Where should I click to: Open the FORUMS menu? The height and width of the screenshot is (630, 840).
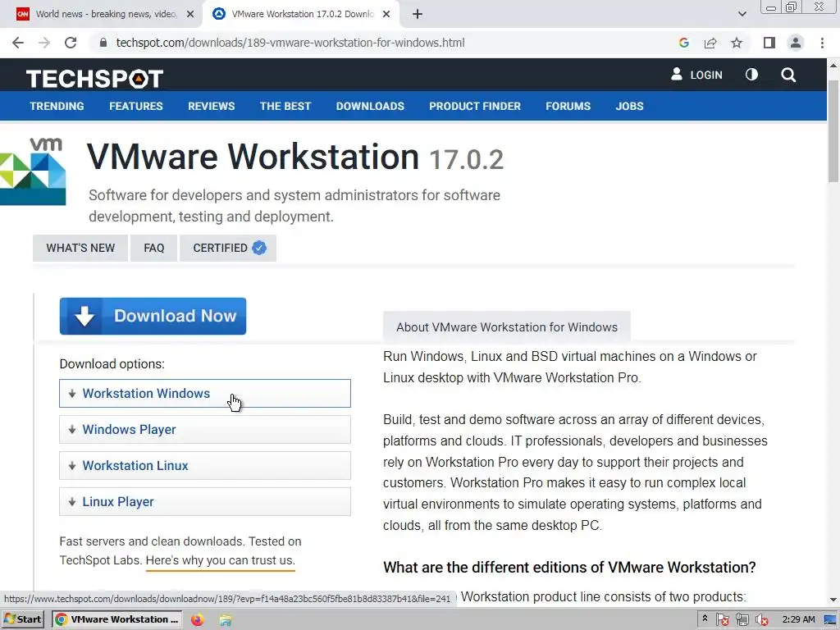click(x=568, y=106)
